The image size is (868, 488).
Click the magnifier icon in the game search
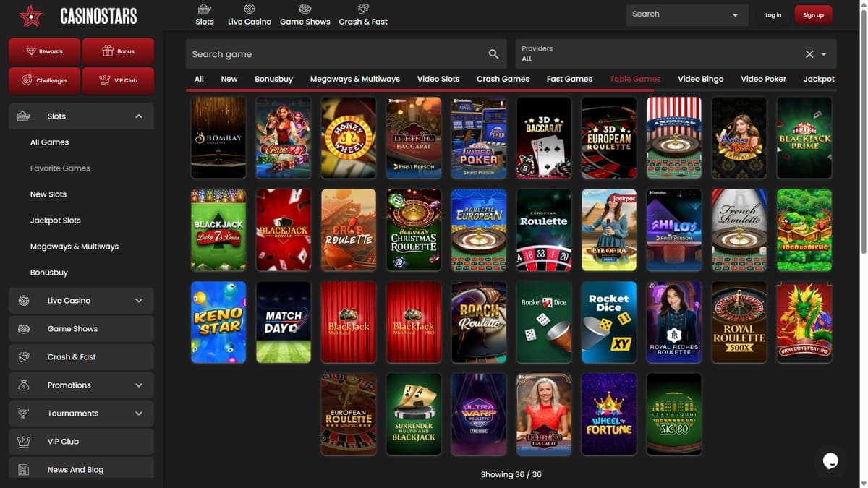coord(493,54)
